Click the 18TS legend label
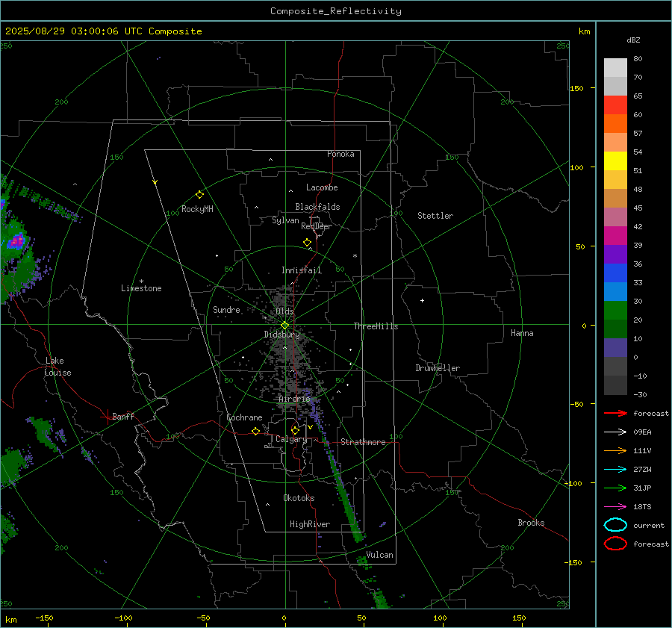 642,507
